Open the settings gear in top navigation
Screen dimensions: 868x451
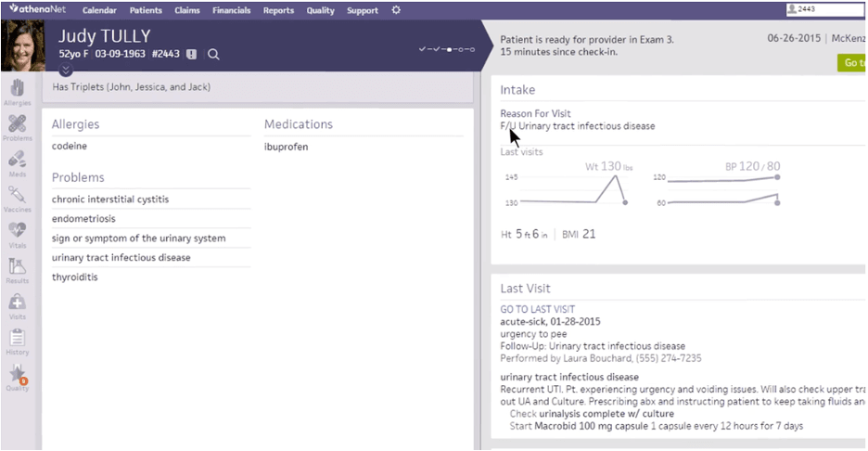pos(396,10)
